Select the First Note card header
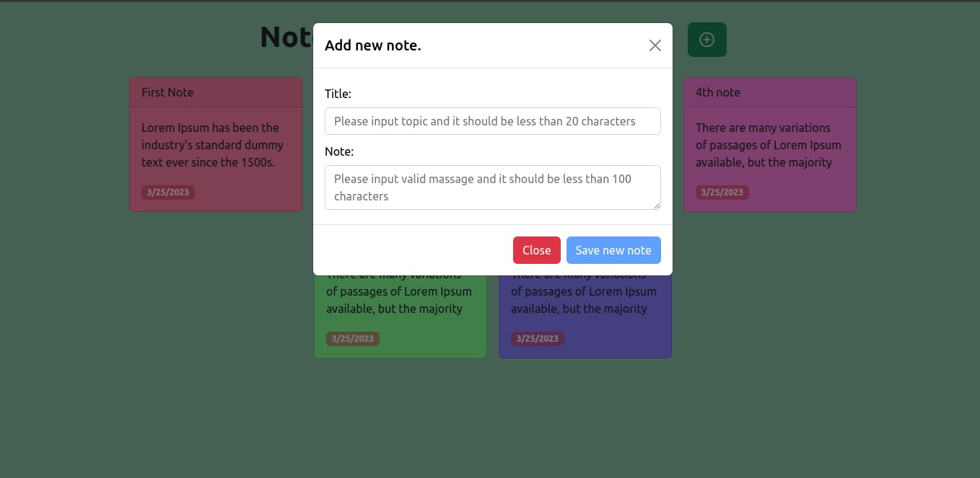This screenshot has height=478, width=980. pos(216,92)
